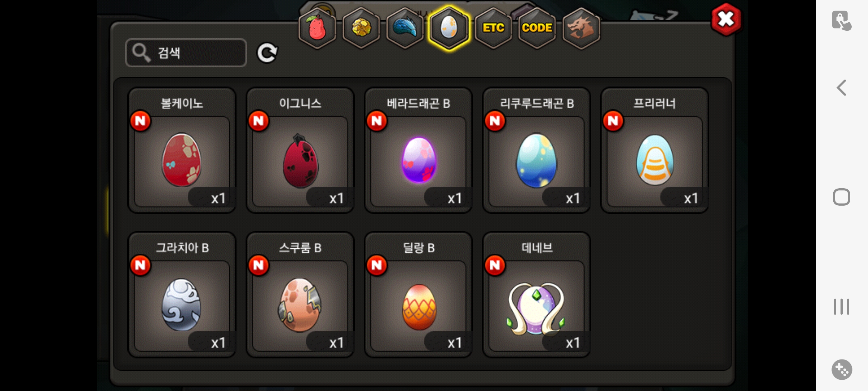Screen dimensions: 868x391
Task: Open the CODE tab
Action: (537, 28)
